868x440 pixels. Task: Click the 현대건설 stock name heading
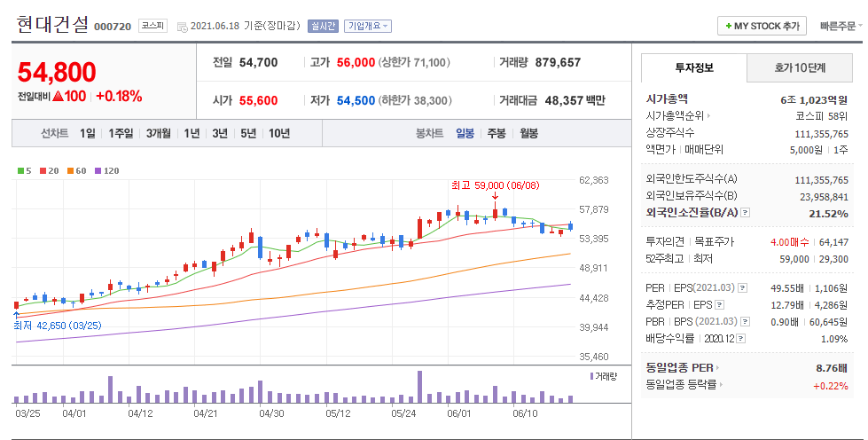click(52, 24)
